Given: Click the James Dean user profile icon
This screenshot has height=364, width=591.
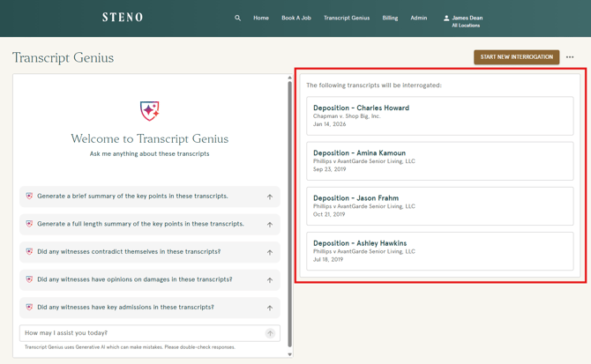Looking at the screenshot, I should click(446, 18).
